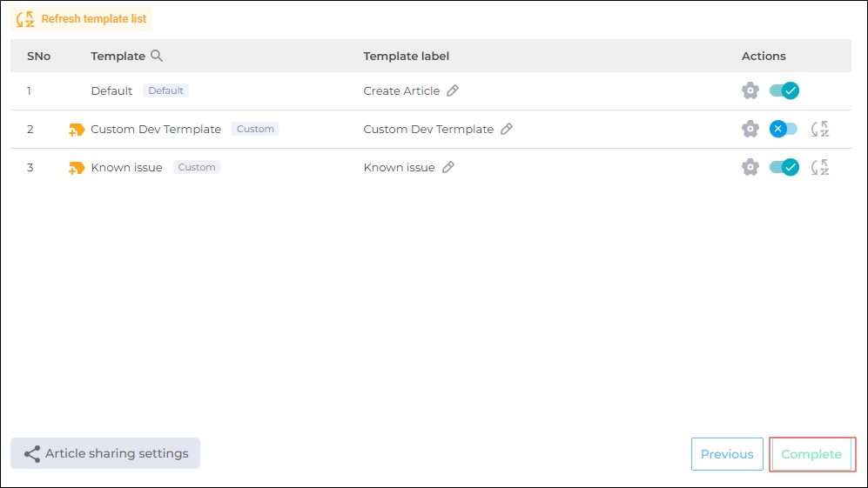Screen dimensions: 868x488
Task: Open Article sharing settings
Action: [x=105, y=453]
